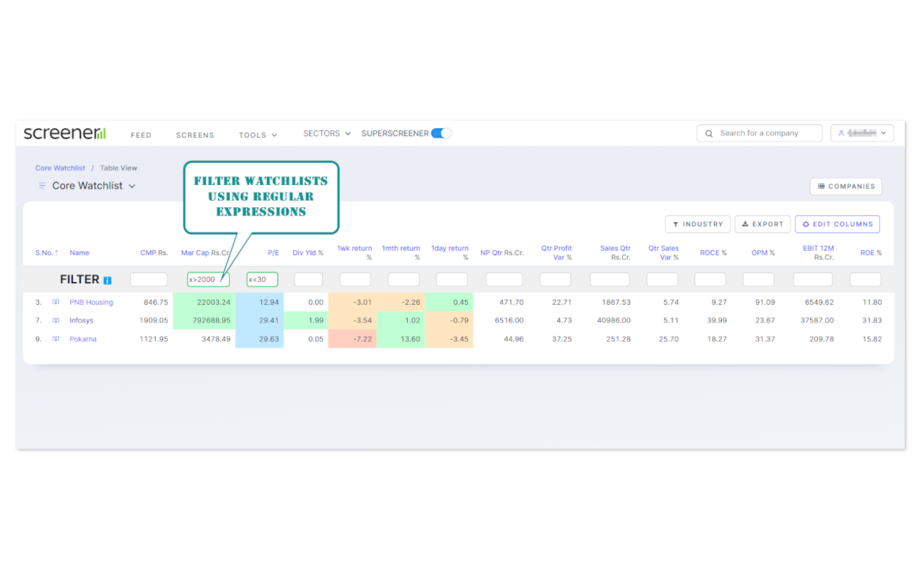Image resolution: width=924 pixels, height=578 pixels.
Task: Click the PNB Housing P/E value 12.94
Action: tap(269, 302)
